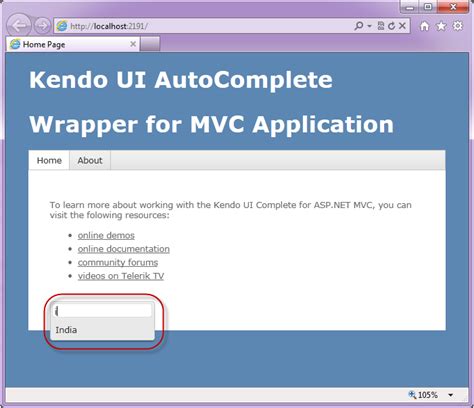This screenshot has height=408, width=474.
Task: Click the 105% zoom level button
Action: pyautogui.click(x=423, y=395)
